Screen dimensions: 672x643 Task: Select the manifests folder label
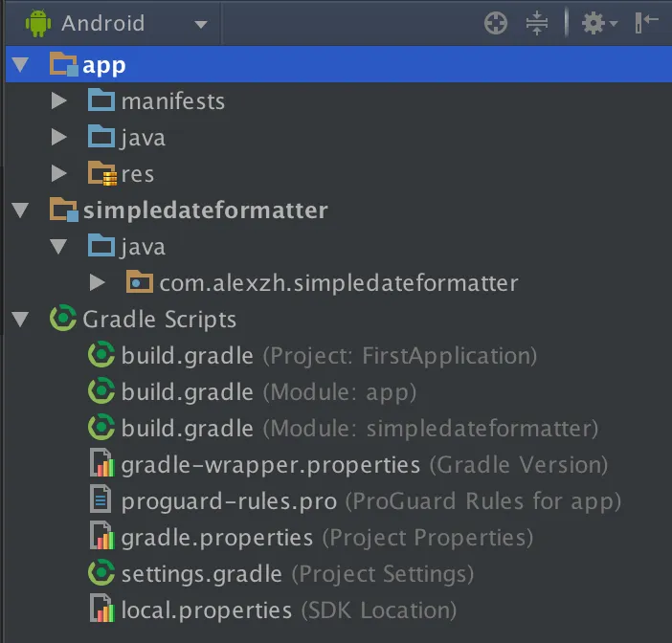click(x=173, y=101)
